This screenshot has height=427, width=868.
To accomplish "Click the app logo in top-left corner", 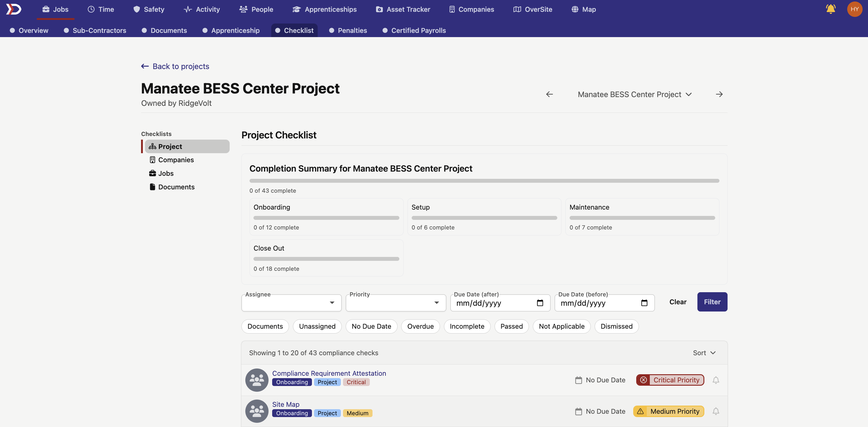I will (14, 9).
